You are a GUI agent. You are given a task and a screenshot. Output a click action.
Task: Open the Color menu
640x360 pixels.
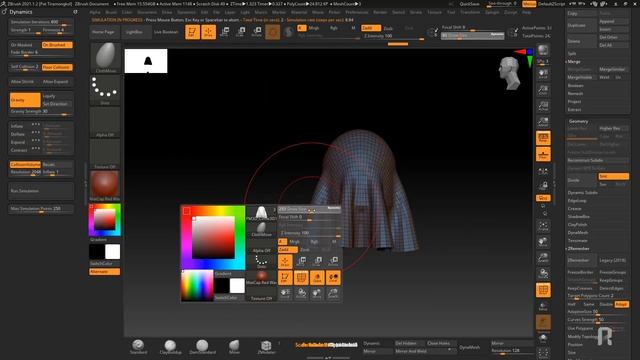pos(127,12)
